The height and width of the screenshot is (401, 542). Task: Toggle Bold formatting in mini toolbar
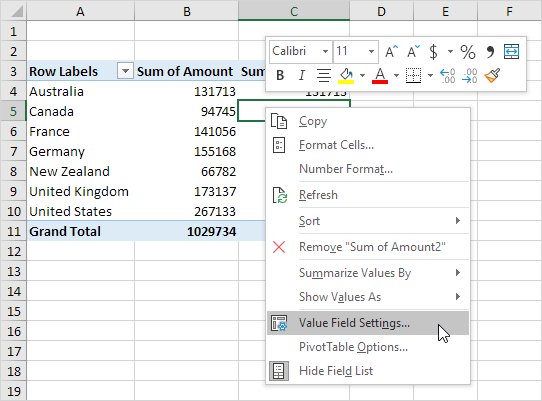click(280, 75)
